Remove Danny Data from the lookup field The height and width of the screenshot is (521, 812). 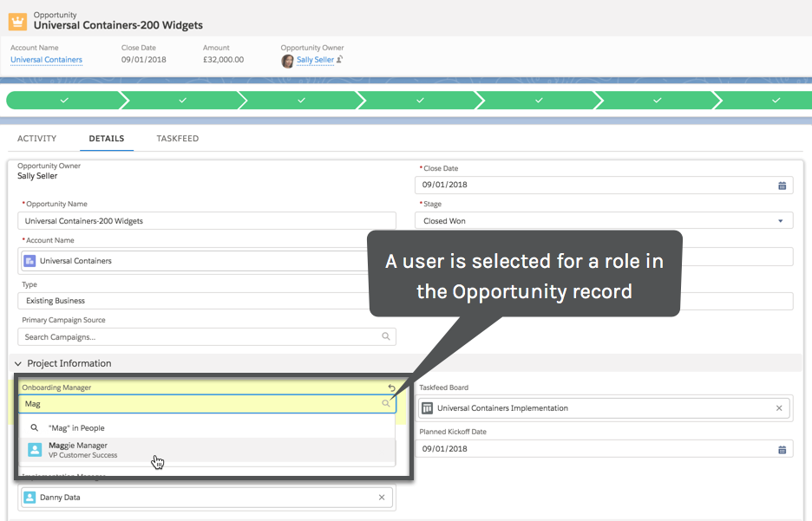pyautogui.click(x=382, y=498)
